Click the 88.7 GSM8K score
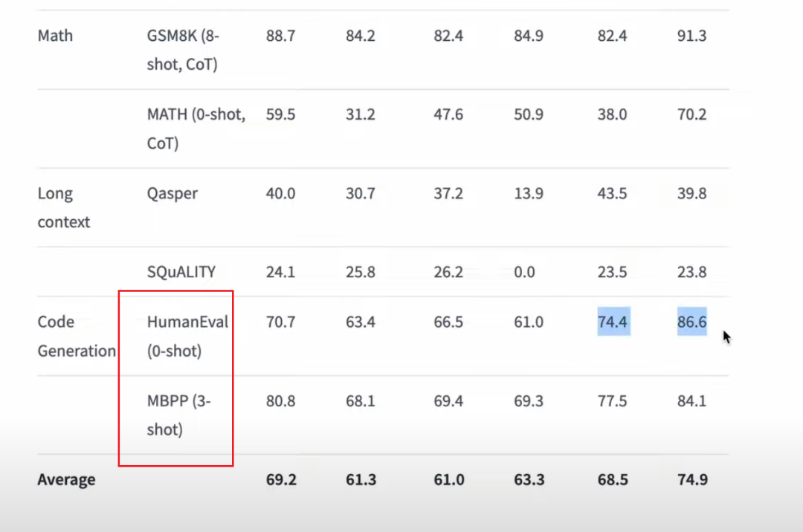 click(x=280, y=36)
